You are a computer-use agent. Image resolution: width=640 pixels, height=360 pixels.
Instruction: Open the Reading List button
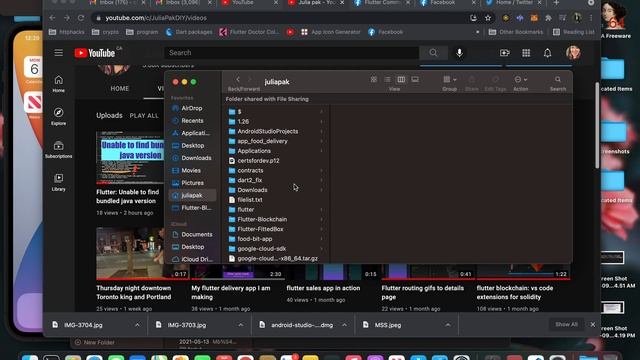pyautogui.click(x=574, y=32)
